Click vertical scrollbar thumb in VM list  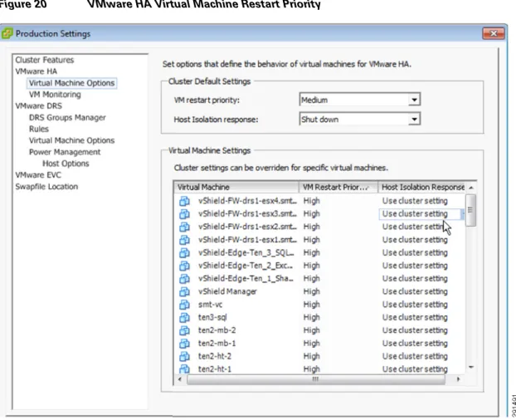coord(471,210)
